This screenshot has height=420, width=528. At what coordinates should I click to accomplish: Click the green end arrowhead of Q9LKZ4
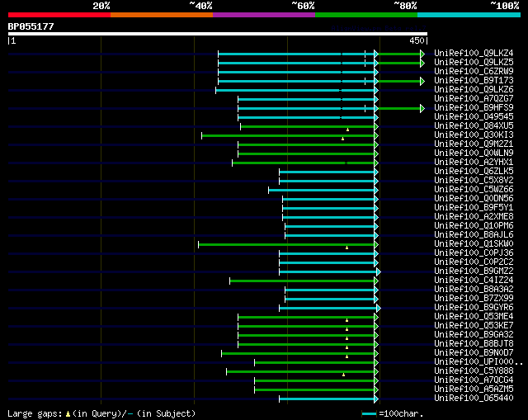(422, 54)
